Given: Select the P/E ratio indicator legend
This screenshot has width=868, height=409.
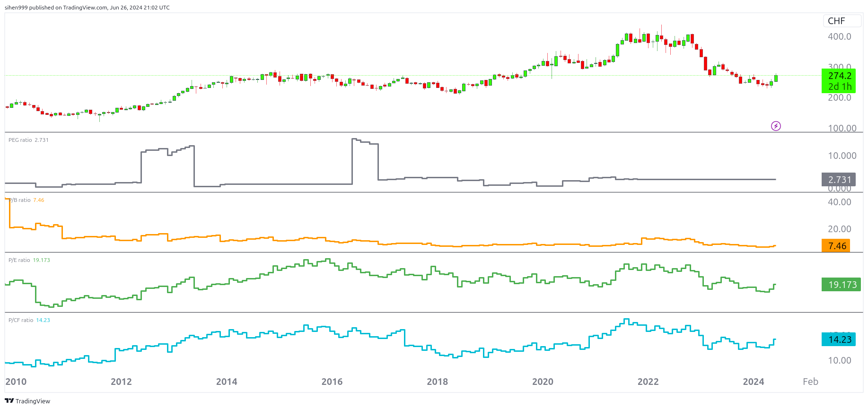Looking at the screenshot, I should click(29, 260).
